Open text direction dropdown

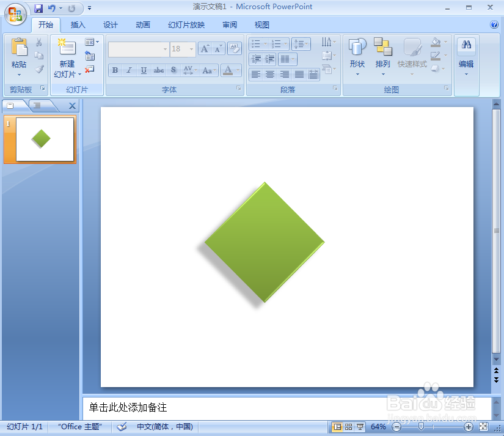[329, 42]
